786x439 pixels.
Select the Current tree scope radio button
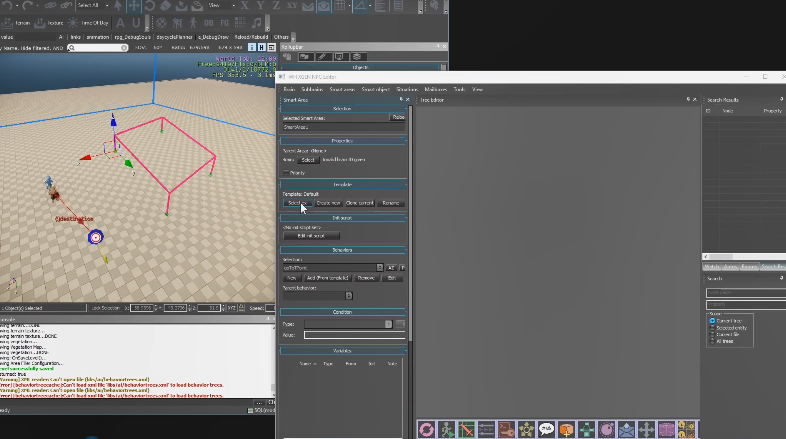(x=711, y=321)
